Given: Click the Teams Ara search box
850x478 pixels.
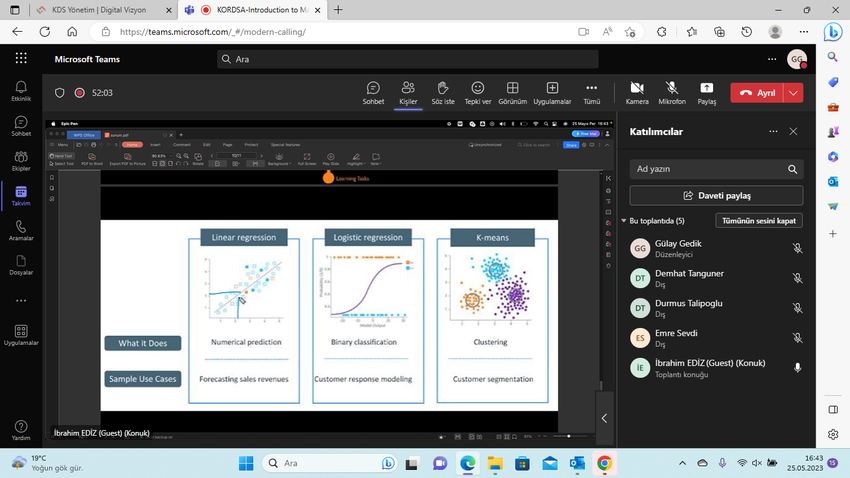Looking at the screenshot, I should [x=408, y=59].
